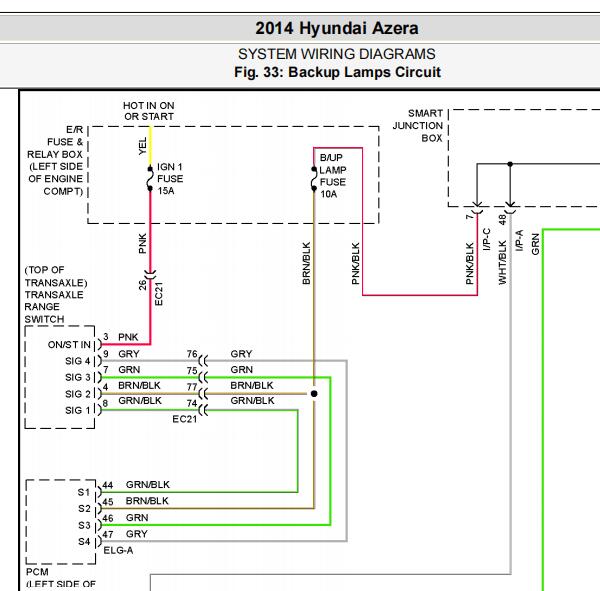Select the "B/UP LAMP FUSE 10A" label
This screenshot has height=591, width=600.
click(x=333, y=176)
